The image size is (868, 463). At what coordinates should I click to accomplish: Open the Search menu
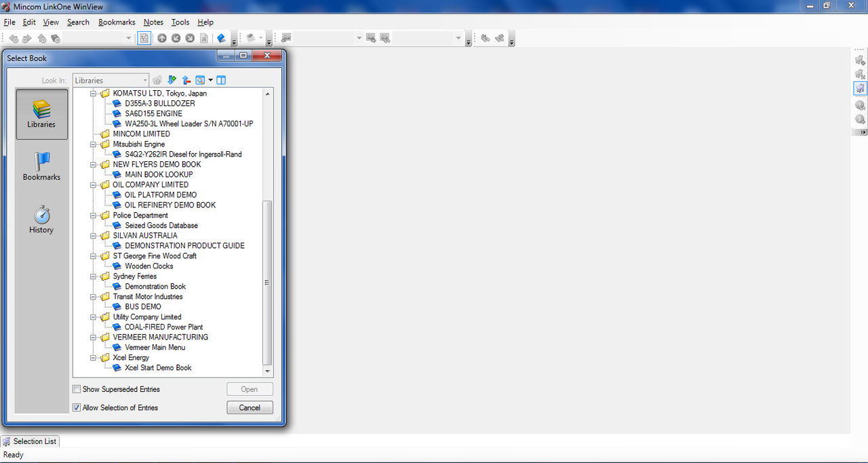click(78, 22)
